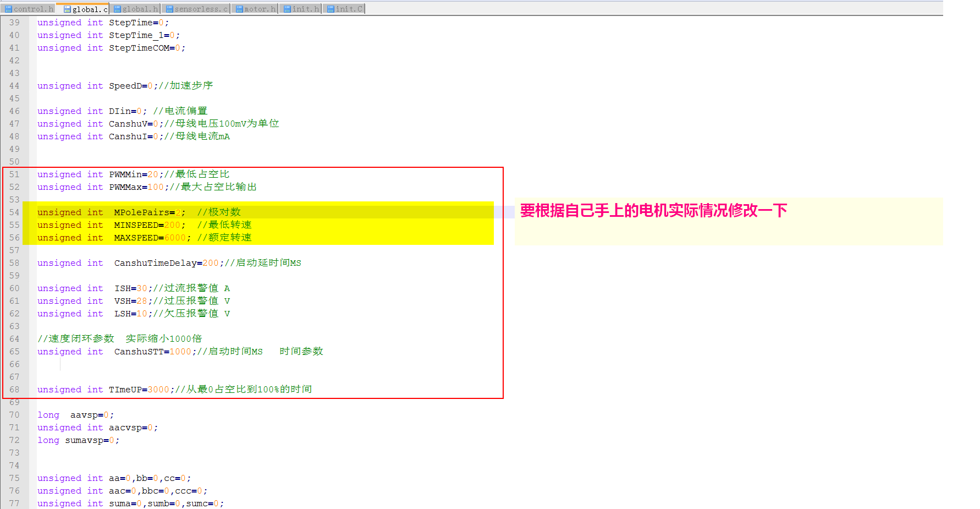
Task: Place cursor on MAXSPEED=6000 line
Action: [145, 238]
